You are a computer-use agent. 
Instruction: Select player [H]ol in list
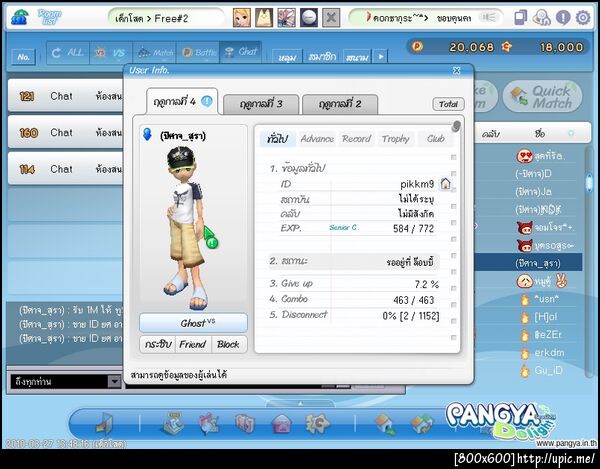tap(545, 317)
